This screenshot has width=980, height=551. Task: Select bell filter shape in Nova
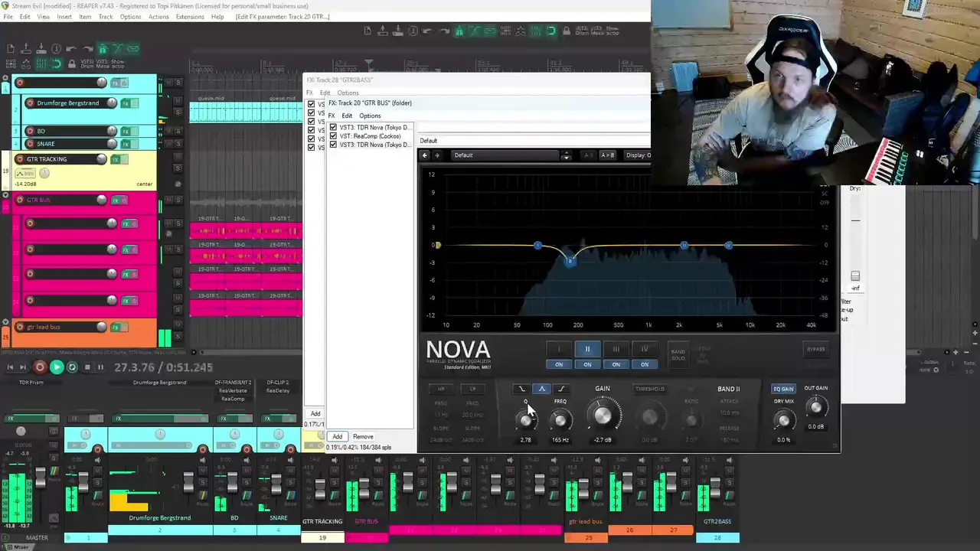coord(541,389)
